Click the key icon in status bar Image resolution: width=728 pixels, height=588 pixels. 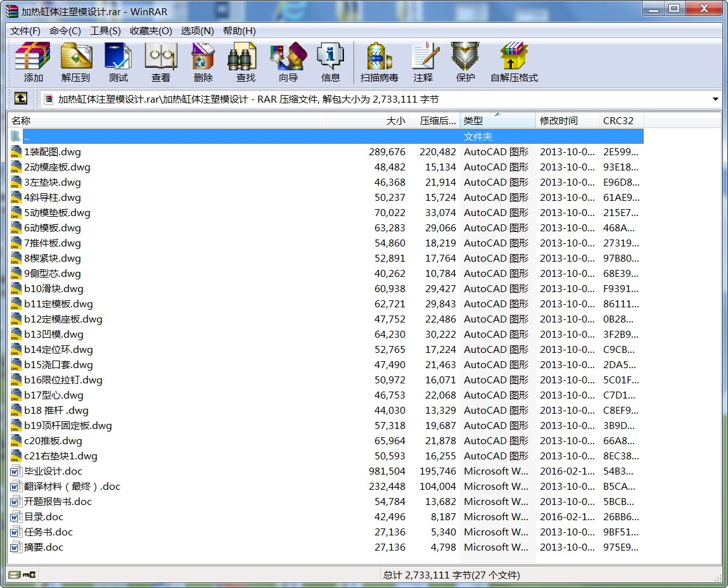click(29, 575)
